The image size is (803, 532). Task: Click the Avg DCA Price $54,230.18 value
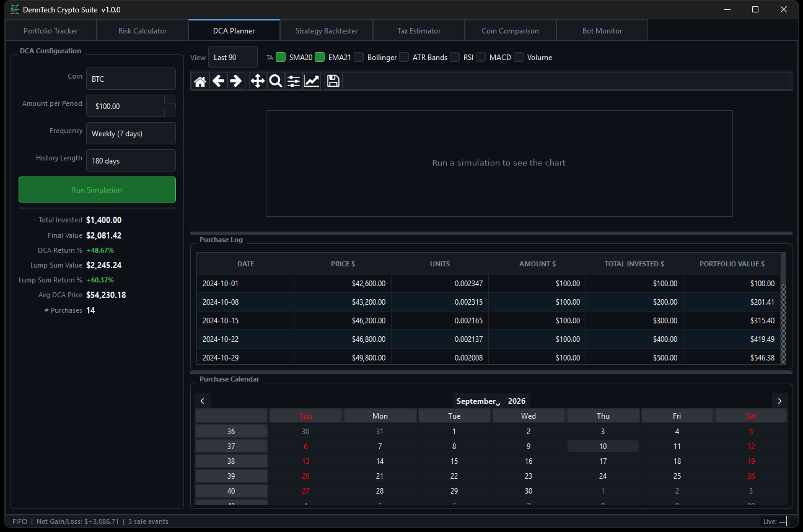click(106, 295)
